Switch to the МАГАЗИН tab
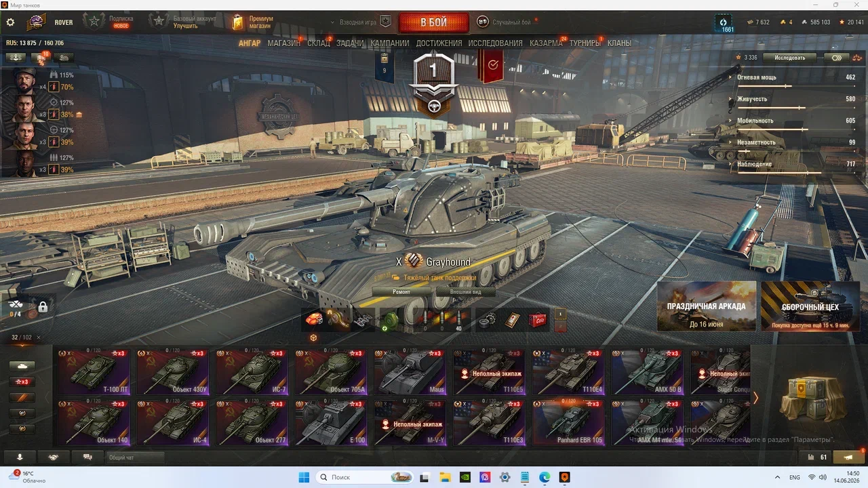868x488 pixels. 283,43
